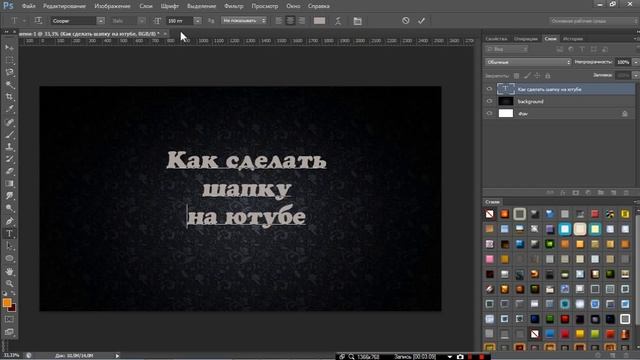Select the Gradient tool
Image resolution: width=640 pixels, height=360 pixels.
tap(9, 184)
